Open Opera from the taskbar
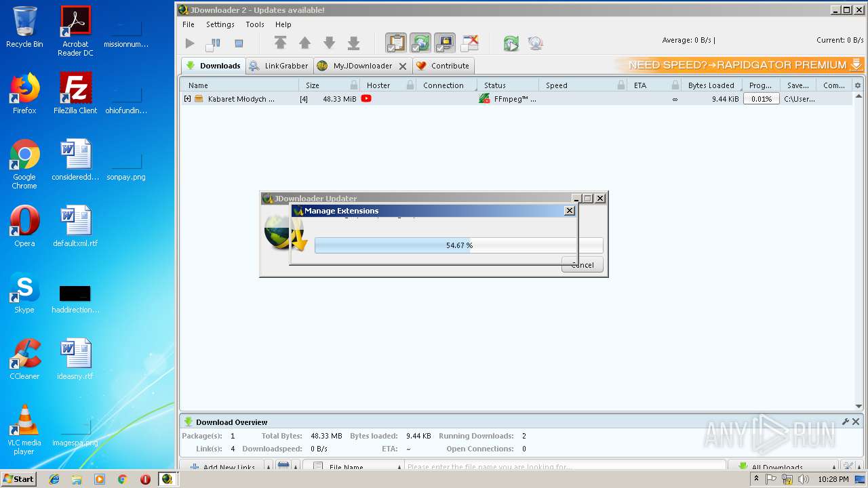868x488 pixels. (145, 479)
